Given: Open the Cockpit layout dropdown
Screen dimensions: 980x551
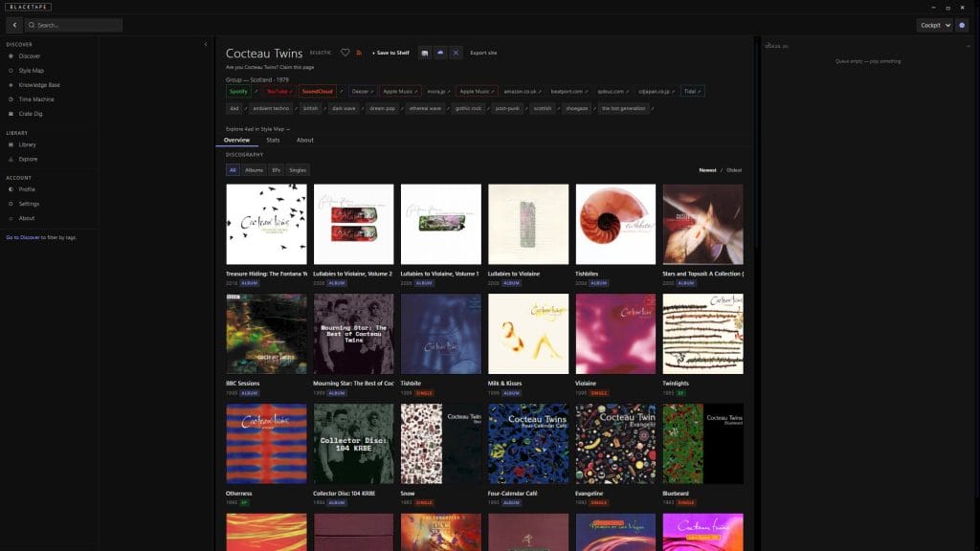Looking at the screenshot, I should (x=934, y=25).
